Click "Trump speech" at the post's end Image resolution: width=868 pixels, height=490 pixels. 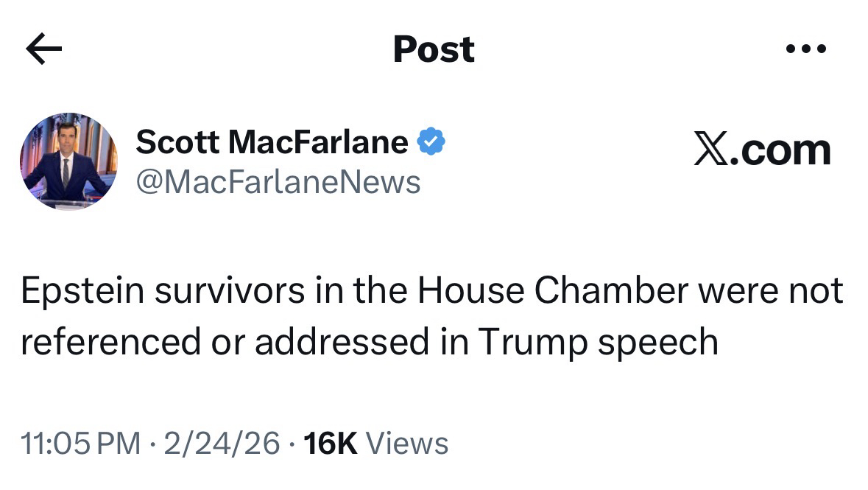coord(598,341)
